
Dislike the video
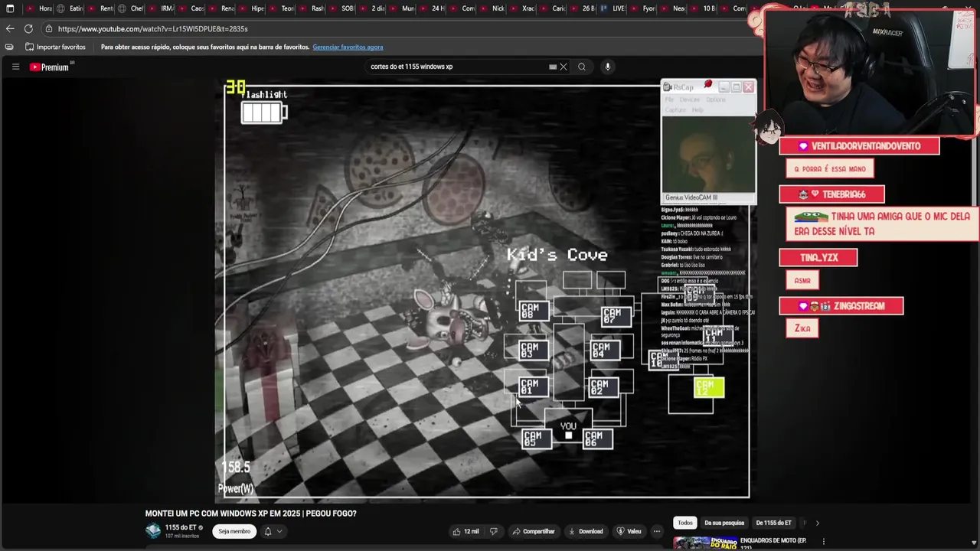click(493, 531)
